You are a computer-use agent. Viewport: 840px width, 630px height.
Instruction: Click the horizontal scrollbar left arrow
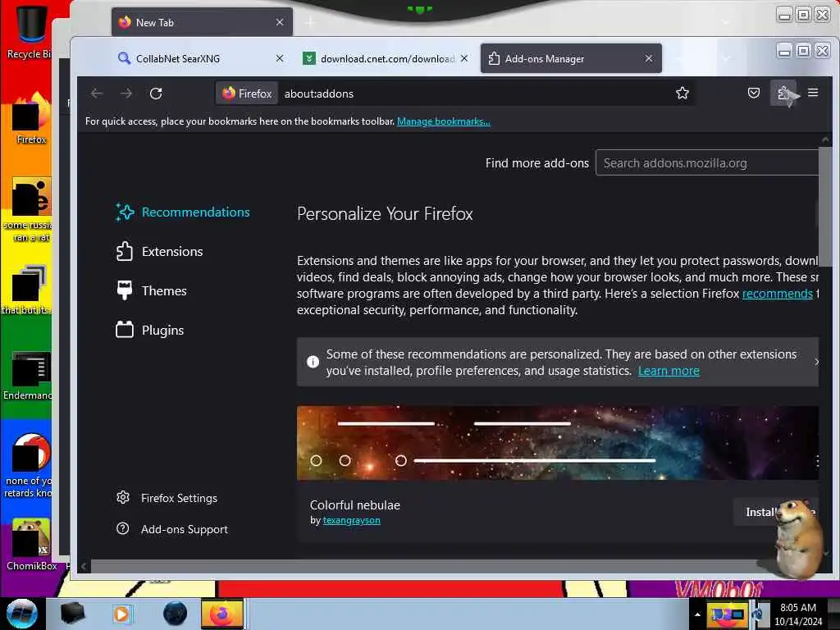pos(84,566)
